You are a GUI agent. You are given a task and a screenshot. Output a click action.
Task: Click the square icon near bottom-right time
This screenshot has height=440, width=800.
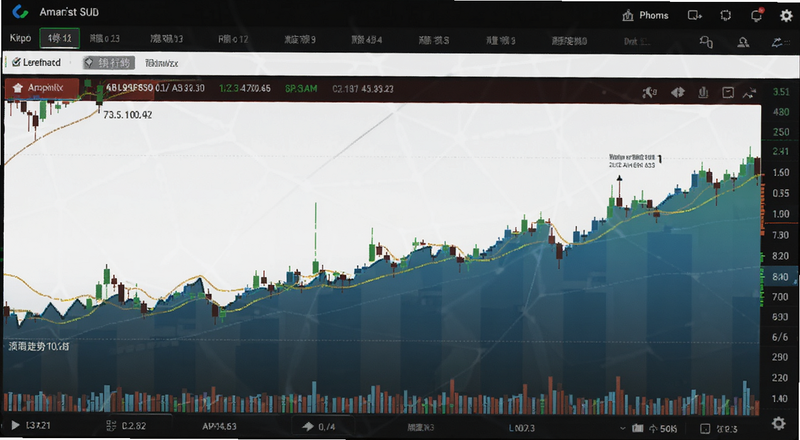[705, 428]
